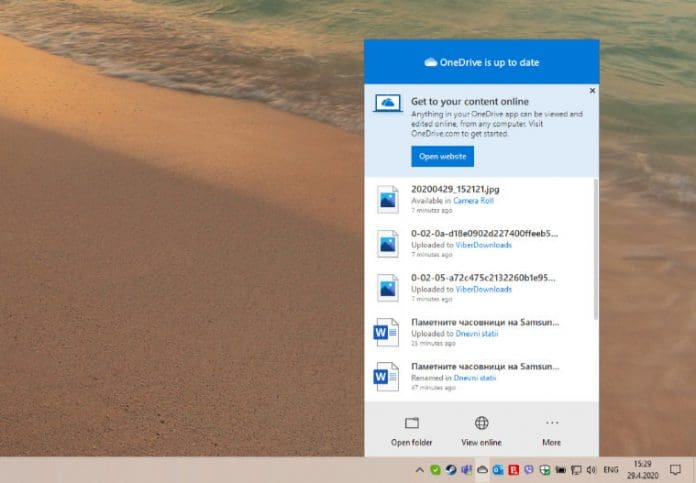This screenshot has width=696, height=483.
Task: Select the uploaded 'Паметните часовници' document name
Action: tap(485, 322)
